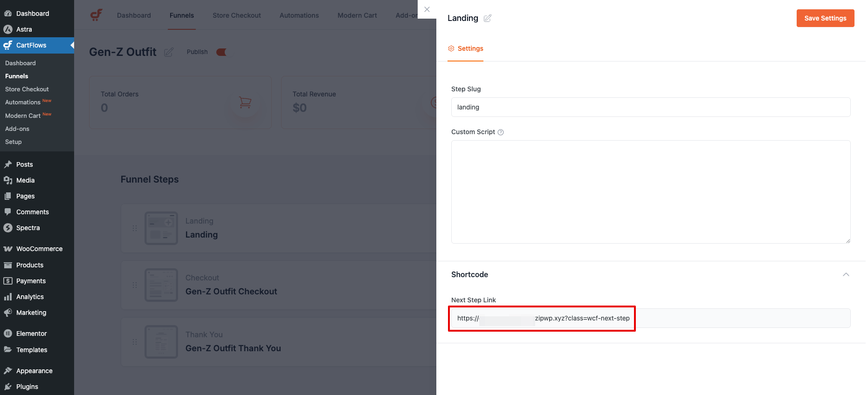The height and width of the screenshot is (395, 868).
Task: Toggle the Publish switch
Action: pyautogui.click(x=222, y=52)
